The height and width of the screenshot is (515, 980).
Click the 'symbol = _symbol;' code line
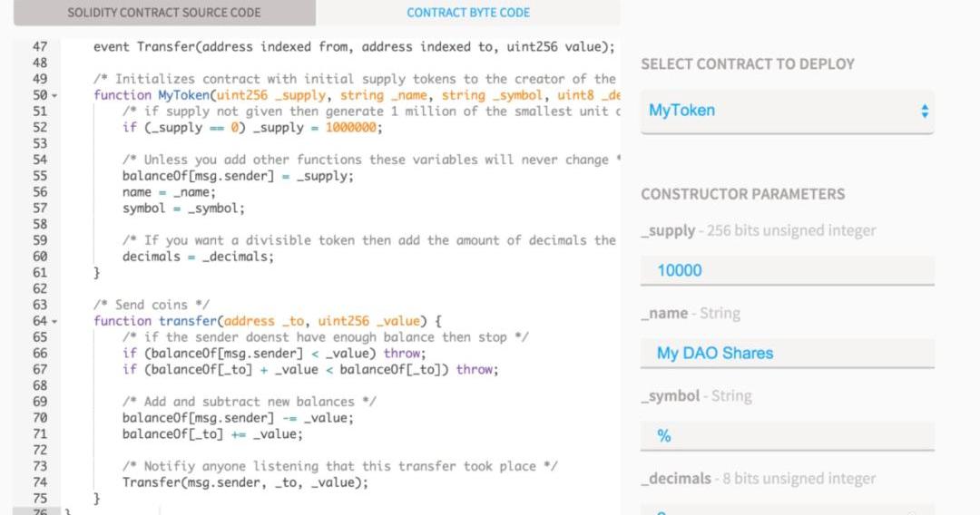click(x=183, y=209)
